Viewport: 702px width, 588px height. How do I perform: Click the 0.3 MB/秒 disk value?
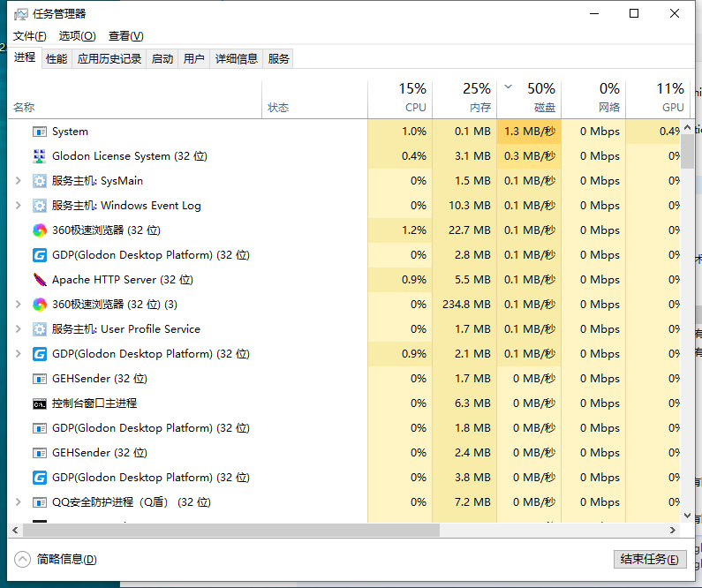click(530, 156)
